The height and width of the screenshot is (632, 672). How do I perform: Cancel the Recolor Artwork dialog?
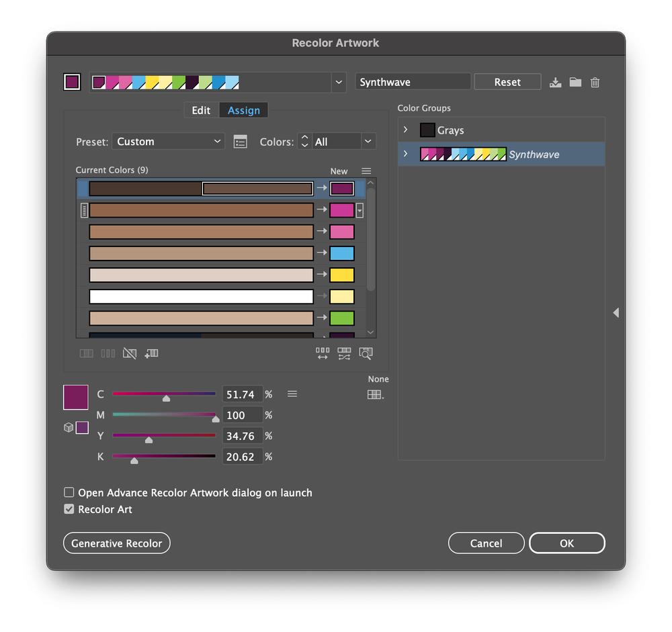(486, 543)
